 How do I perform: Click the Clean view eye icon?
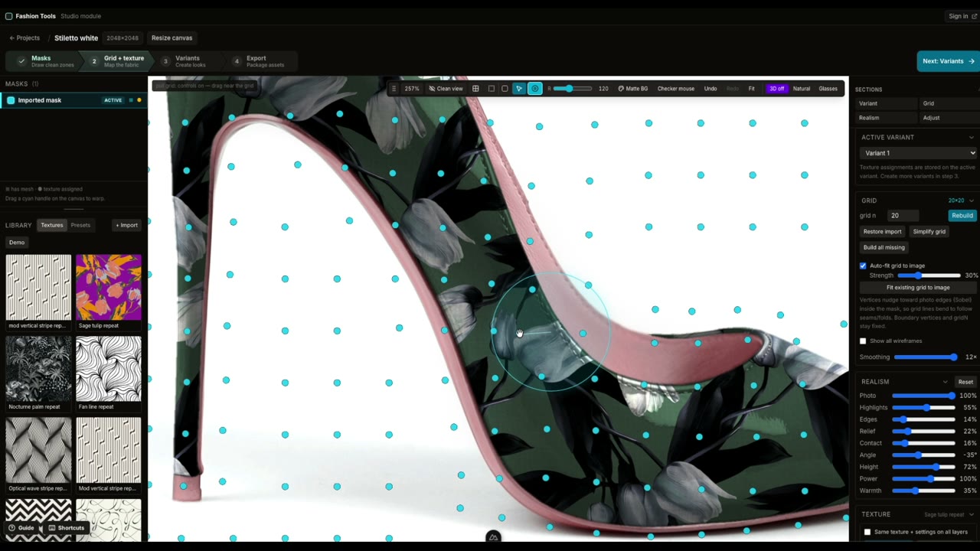[432, 89]
